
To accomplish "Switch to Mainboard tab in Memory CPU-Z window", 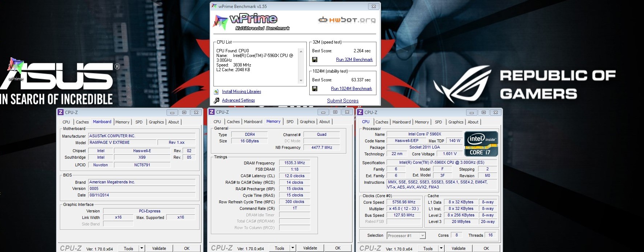I will [x=253, y=122].
